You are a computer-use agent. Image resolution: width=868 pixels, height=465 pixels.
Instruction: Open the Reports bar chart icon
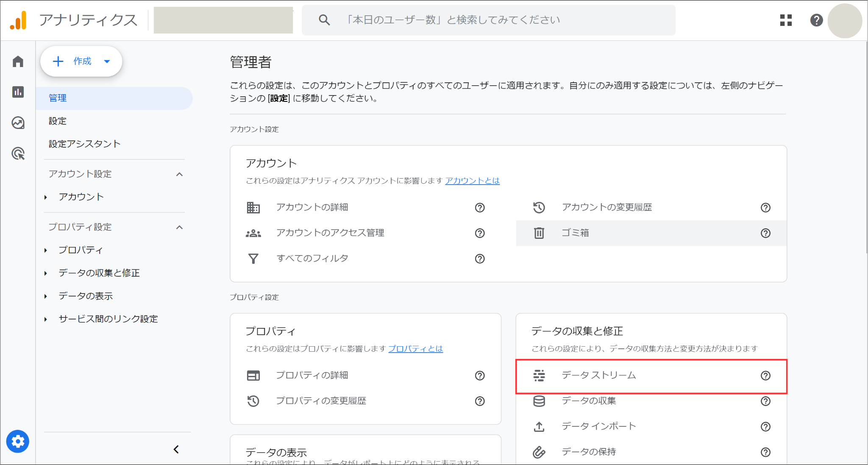(18, 92)
